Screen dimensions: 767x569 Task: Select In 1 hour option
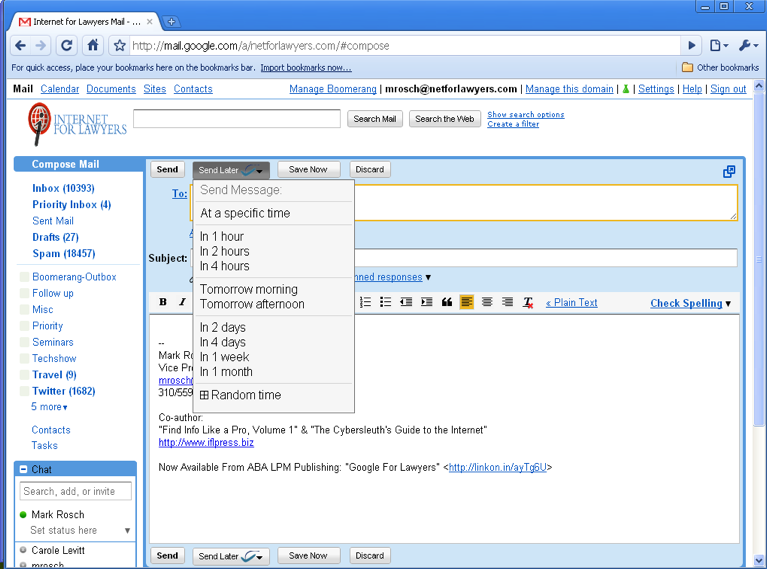[x=222, y=236]
